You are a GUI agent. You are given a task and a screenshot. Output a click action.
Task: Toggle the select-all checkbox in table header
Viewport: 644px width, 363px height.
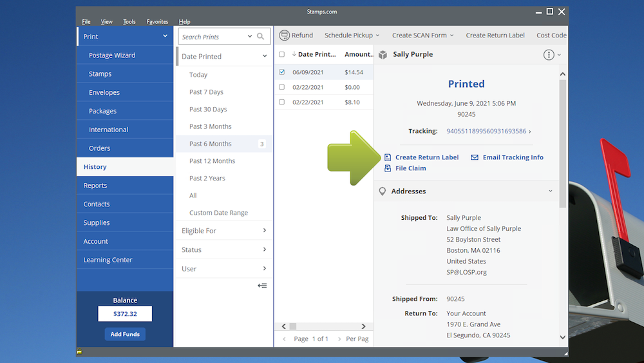281,55
